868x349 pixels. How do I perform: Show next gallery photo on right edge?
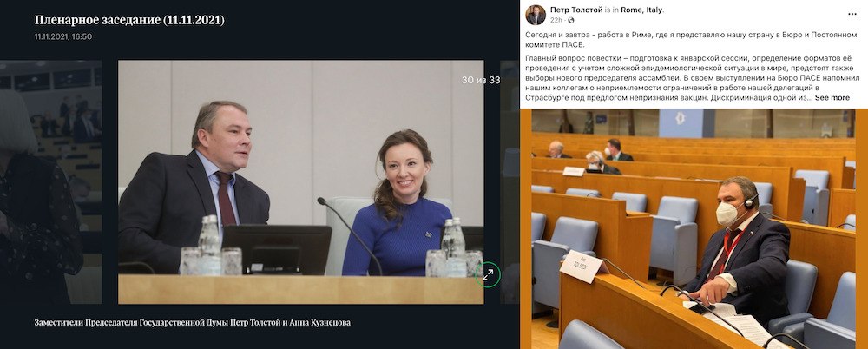click(x=510, y=181)
